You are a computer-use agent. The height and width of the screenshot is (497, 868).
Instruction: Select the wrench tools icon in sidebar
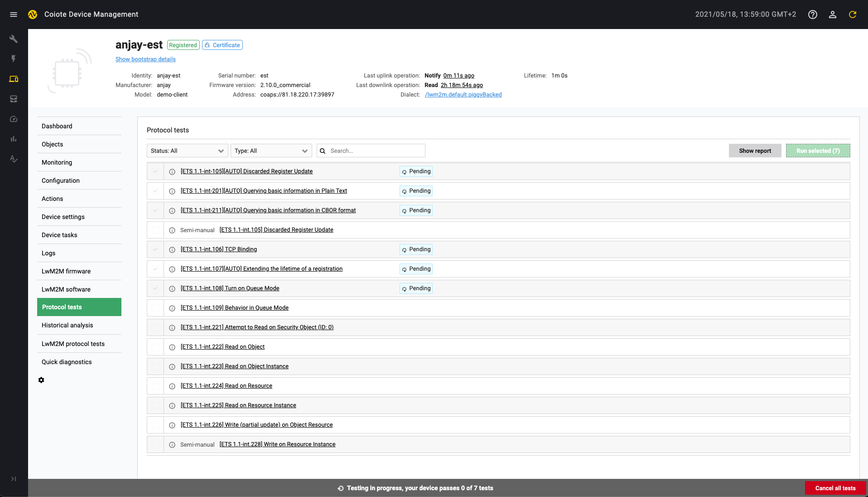(x=14, y=39)
